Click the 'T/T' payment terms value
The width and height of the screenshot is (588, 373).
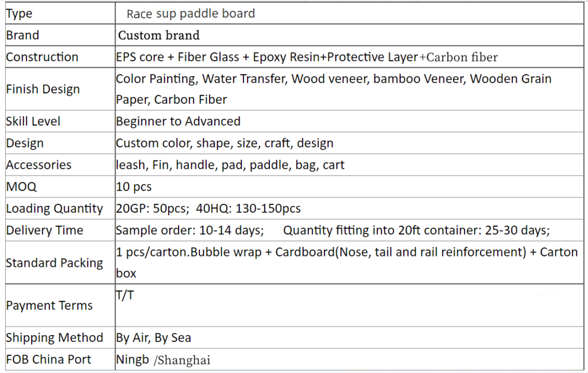[x=125, y=296]
